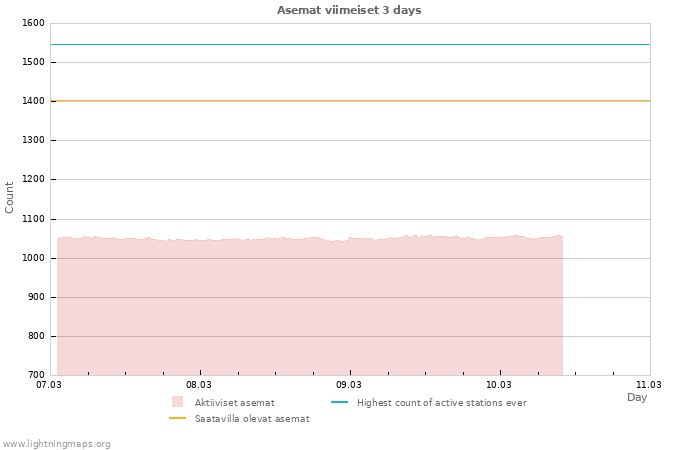This screenshot has width=700, height=450.
Task: Click the 1400 y-axis tick value
Action: pos(33,101)
